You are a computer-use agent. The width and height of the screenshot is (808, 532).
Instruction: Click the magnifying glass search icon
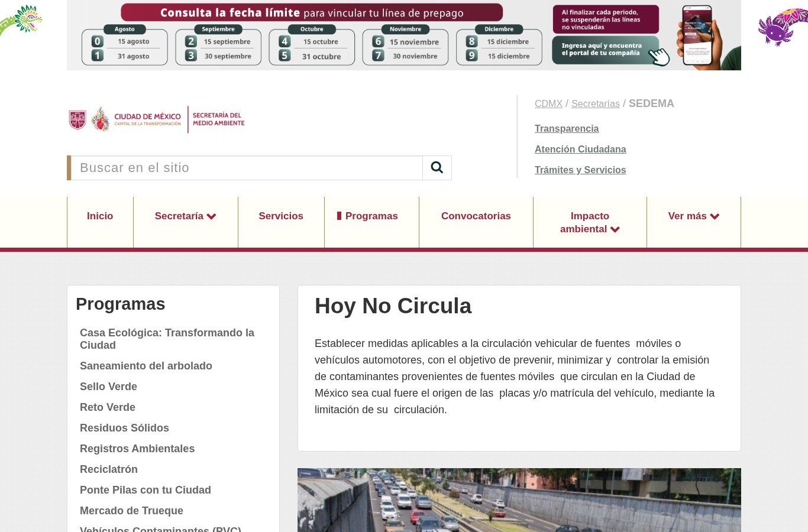[x=437, y=168]
